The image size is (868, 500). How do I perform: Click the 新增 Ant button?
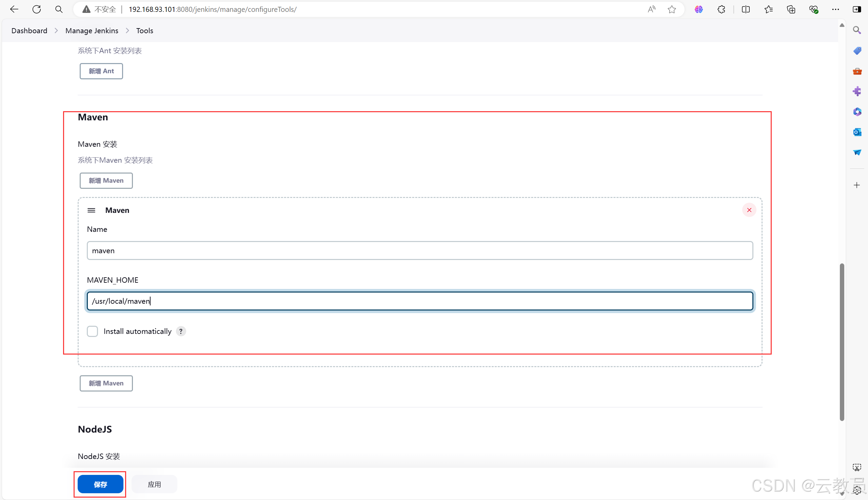tap(101, 71)
